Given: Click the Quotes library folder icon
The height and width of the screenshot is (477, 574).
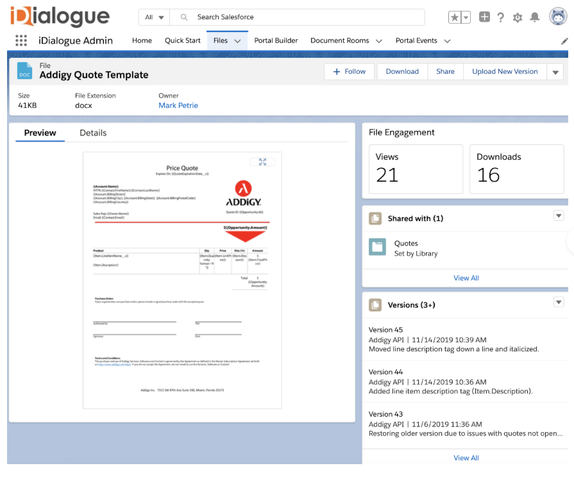Looking at the screenshot, I should click(377, 247).
